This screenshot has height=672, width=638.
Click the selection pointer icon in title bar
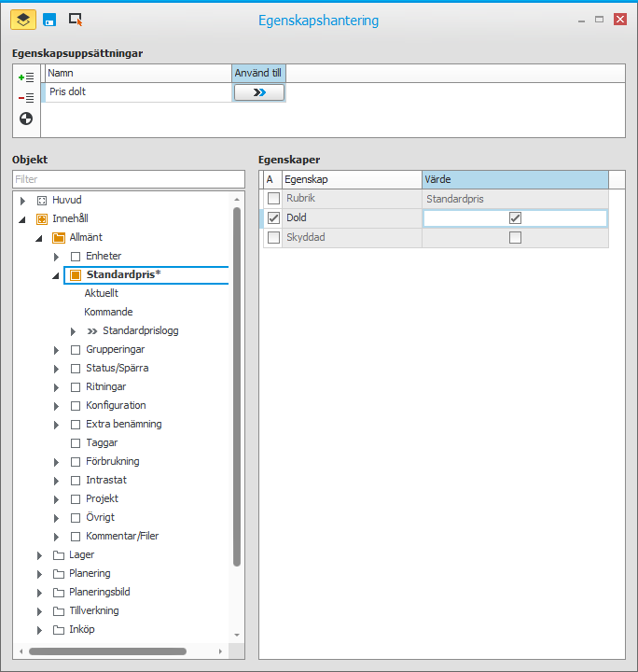[76, 19]
